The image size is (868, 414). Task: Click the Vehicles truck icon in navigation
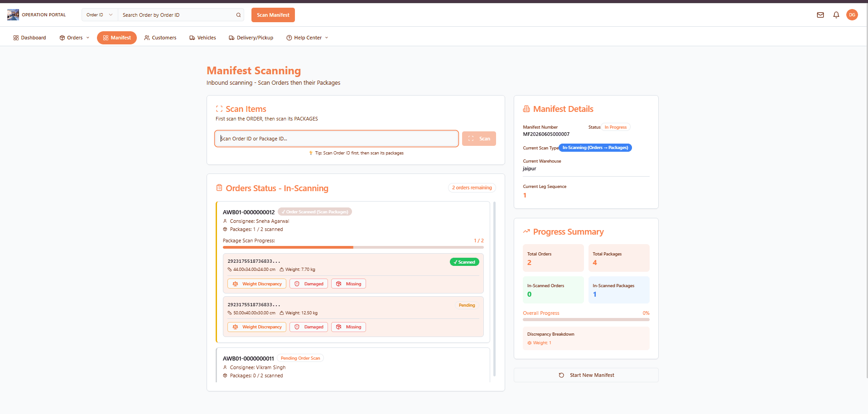pos(192,38)
